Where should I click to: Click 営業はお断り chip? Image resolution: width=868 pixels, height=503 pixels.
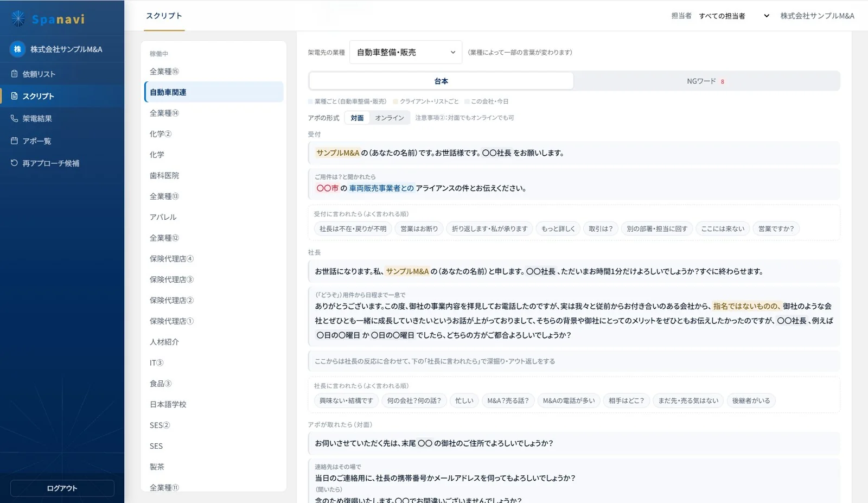pos(419,229)
